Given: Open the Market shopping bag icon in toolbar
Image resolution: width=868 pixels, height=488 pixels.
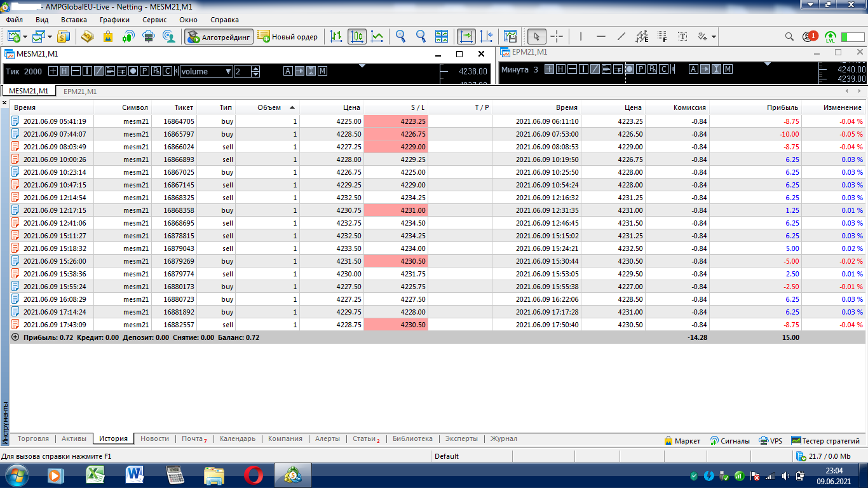Looking at the screenshot, I should click(108, 36).
